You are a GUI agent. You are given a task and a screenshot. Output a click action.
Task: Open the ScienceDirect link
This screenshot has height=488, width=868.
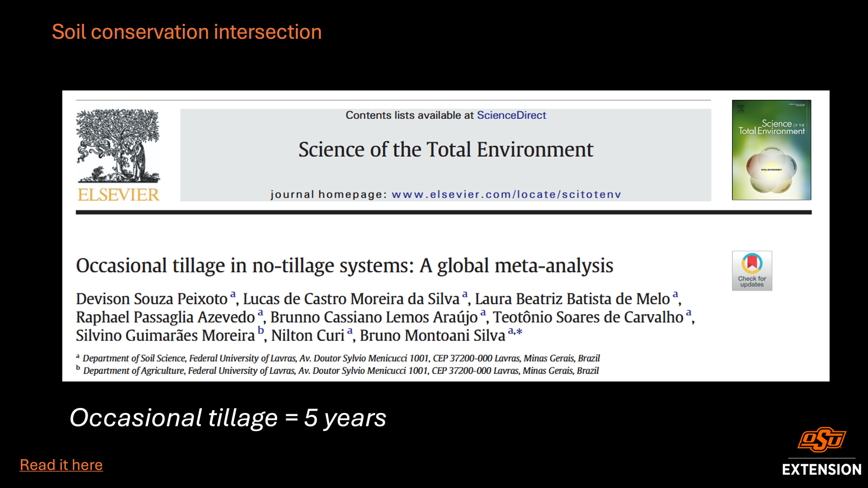click(511, 115)
